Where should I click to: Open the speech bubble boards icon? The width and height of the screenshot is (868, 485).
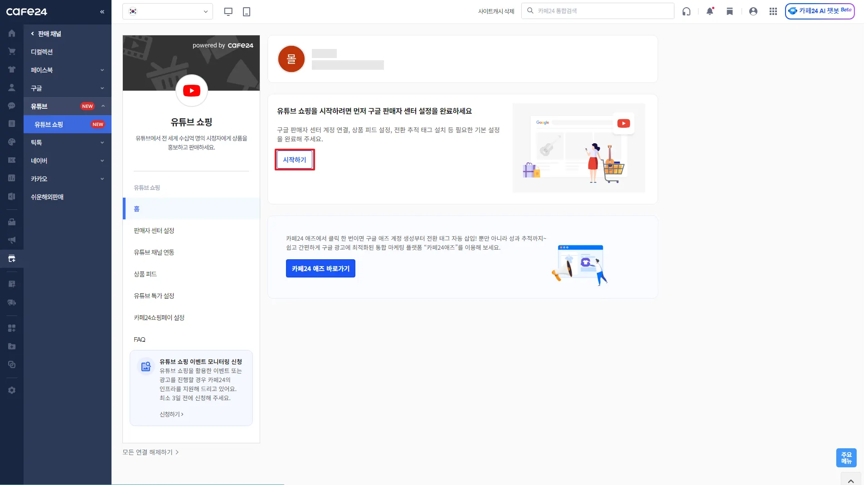coord(12,106)
